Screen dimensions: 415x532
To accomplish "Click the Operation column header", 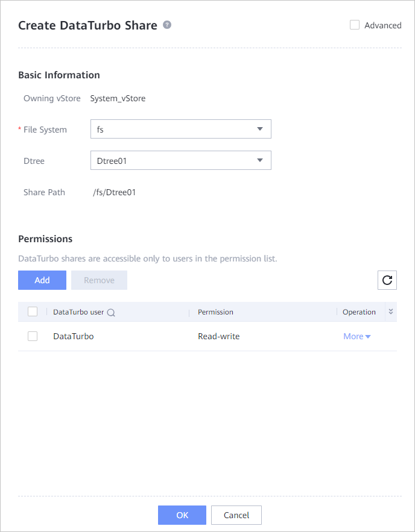I will pyautogui.click(x=359, y=312).
